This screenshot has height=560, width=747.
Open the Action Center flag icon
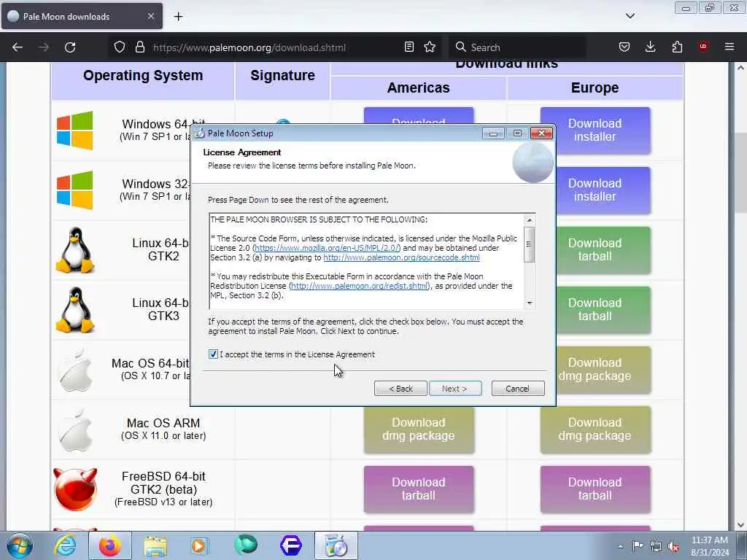638,545
